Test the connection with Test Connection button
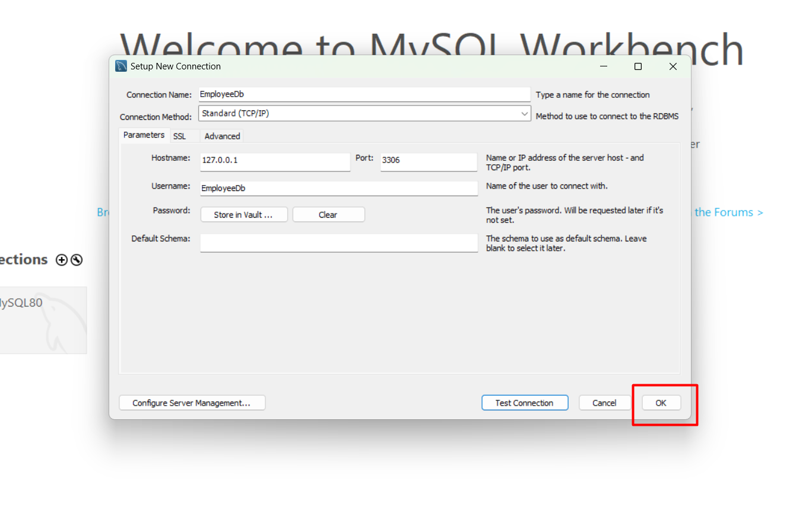812x510 pixels. pos(525,403)
